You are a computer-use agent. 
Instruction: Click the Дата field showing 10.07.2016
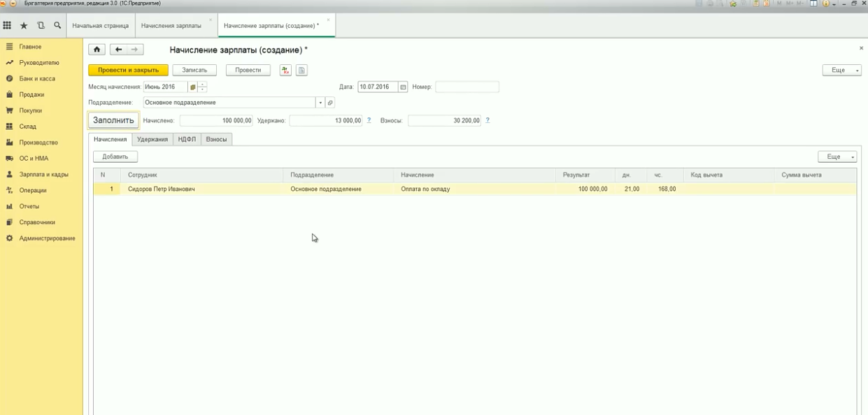pyautogui.click(x=378, y=87)
